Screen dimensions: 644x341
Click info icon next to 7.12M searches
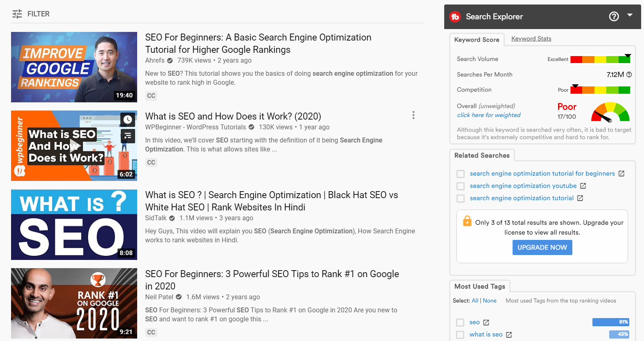629,75
